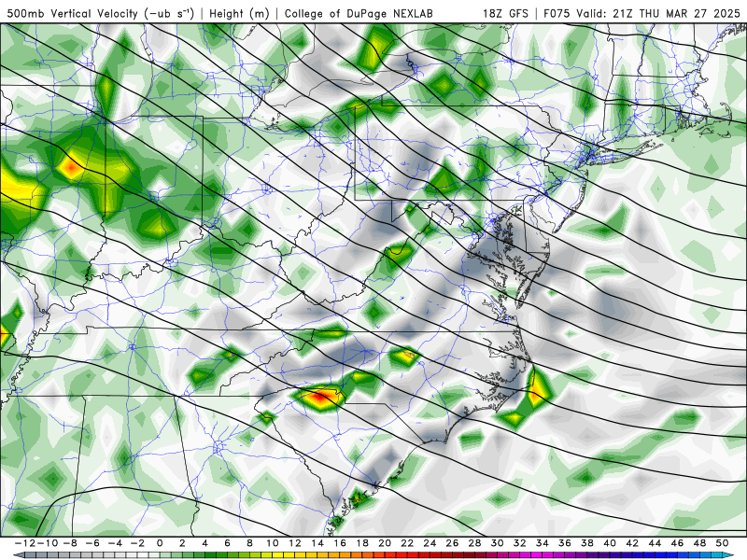Image resolution: width=747 pixels, height=560 pixels.
Task: Click the '32' color scale label
Action: pyautogui.click(x=519, y=543)
